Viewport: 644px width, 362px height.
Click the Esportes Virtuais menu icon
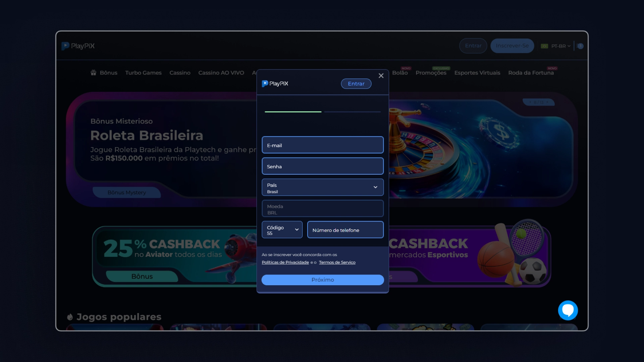coord(477,72)
